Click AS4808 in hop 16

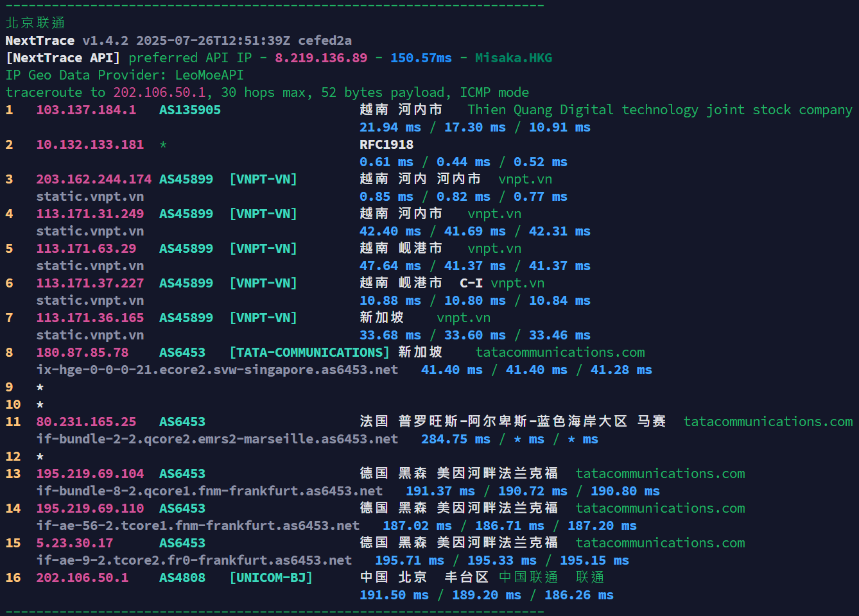point(182,577)
